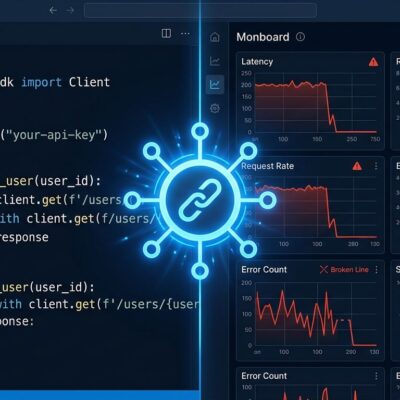Click the browser back arrow
This screenshot has width=400, height=400.
click(x=53, y=10)
